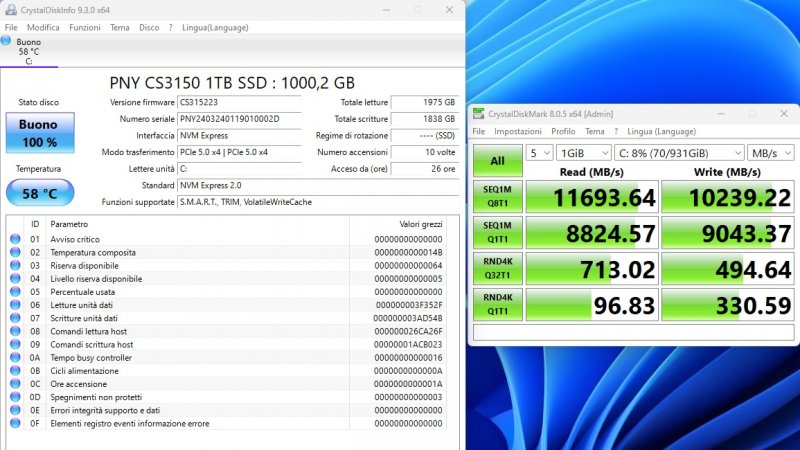Image resolution: width=800 pixels, height=450 pixels.
Task: Run the SEQ1M Q1T1 test button
Action: point(497,232)
